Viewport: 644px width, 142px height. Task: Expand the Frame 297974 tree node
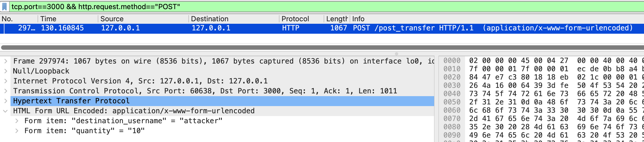pos(6,61)
